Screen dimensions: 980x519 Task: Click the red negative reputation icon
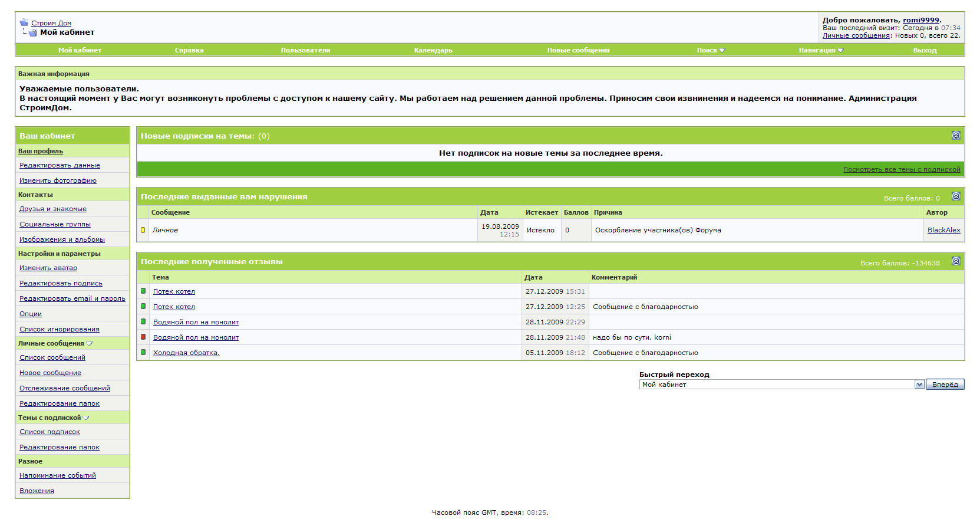coord(143,337)
